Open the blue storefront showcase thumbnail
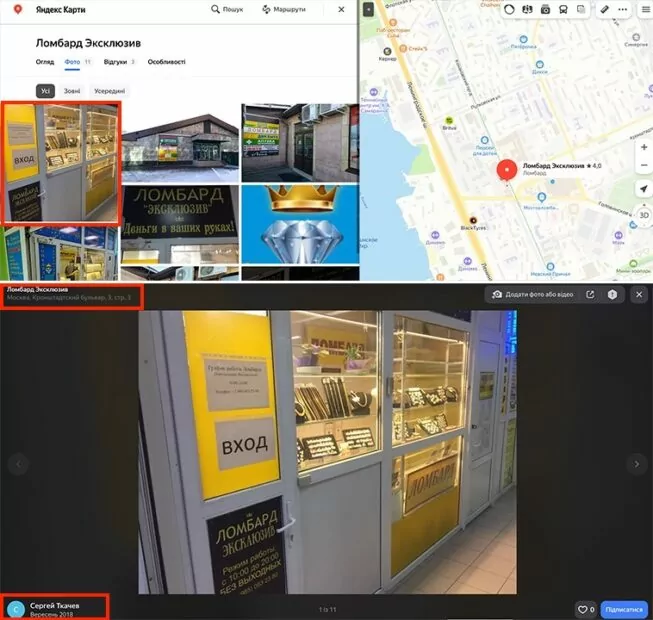Image resolution: width=653 pixels, height=620 pixels. [59, 254]
